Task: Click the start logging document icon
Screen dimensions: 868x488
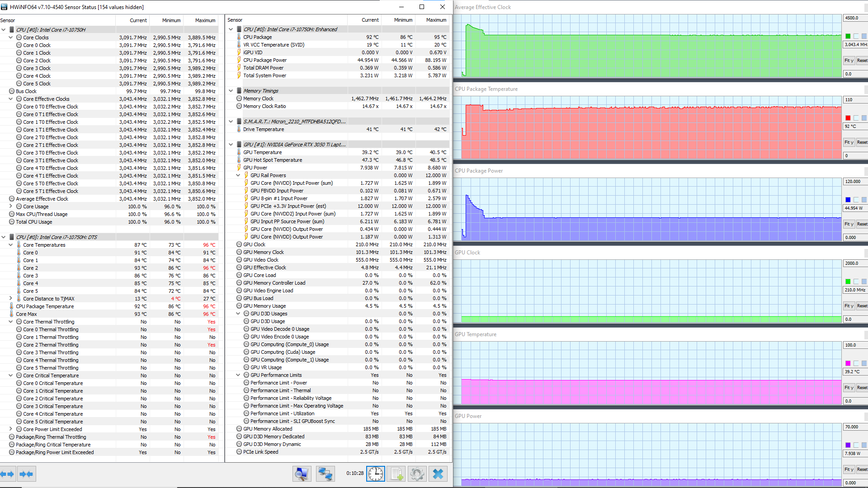Action: coord(396,474)
